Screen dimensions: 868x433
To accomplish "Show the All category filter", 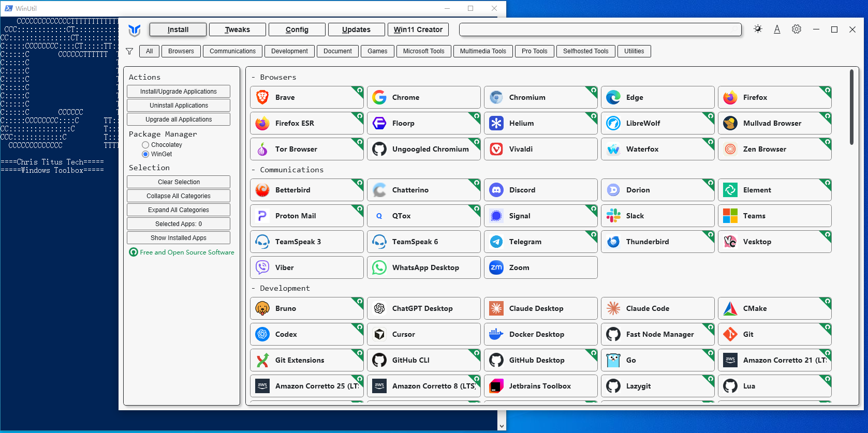I will point(150,51).
